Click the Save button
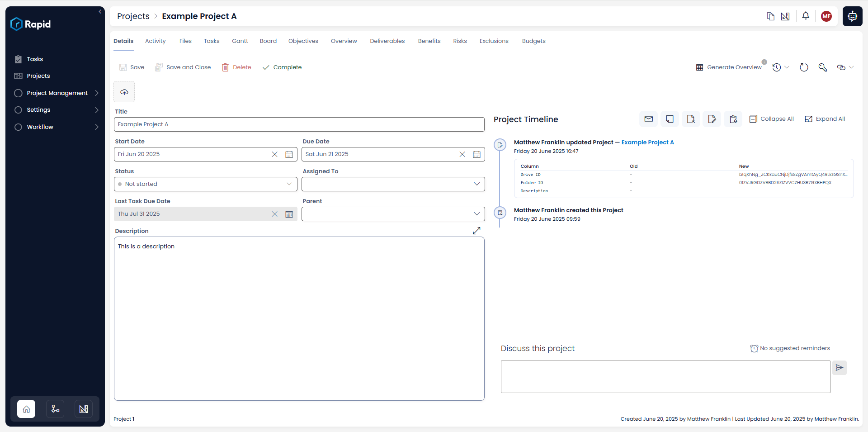This screenshot has width=868, height=432. coord(132,67)
